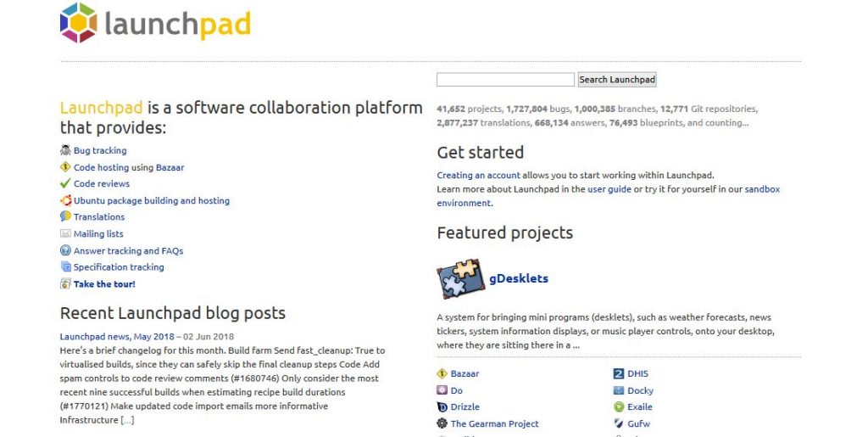Click the envelope icon beside Mailing lists
The width and height of the screenshot is (868, 437).
[x=65, y=233]
